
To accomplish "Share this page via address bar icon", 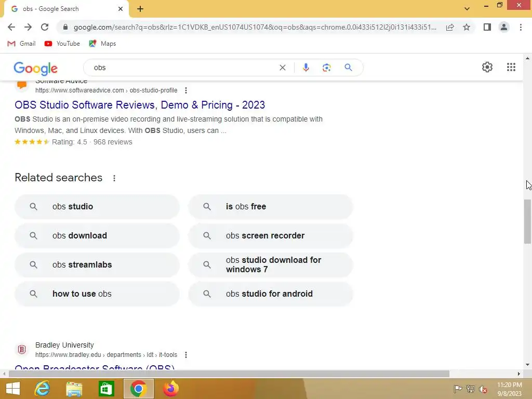I will coord(450,27).
